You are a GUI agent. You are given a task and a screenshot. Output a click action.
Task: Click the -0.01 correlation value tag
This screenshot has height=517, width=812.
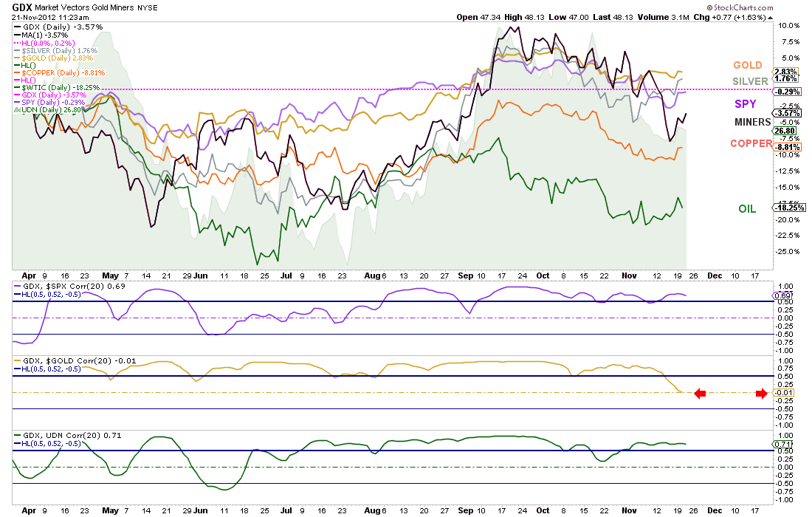click(x=783, y=393)
